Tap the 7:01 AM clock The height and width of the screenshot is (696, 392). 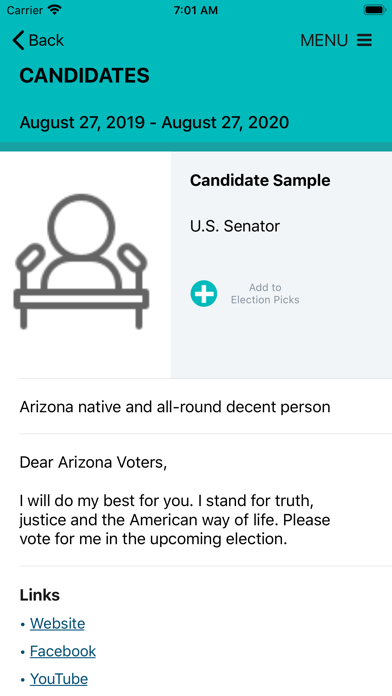[x=196, y=10]
